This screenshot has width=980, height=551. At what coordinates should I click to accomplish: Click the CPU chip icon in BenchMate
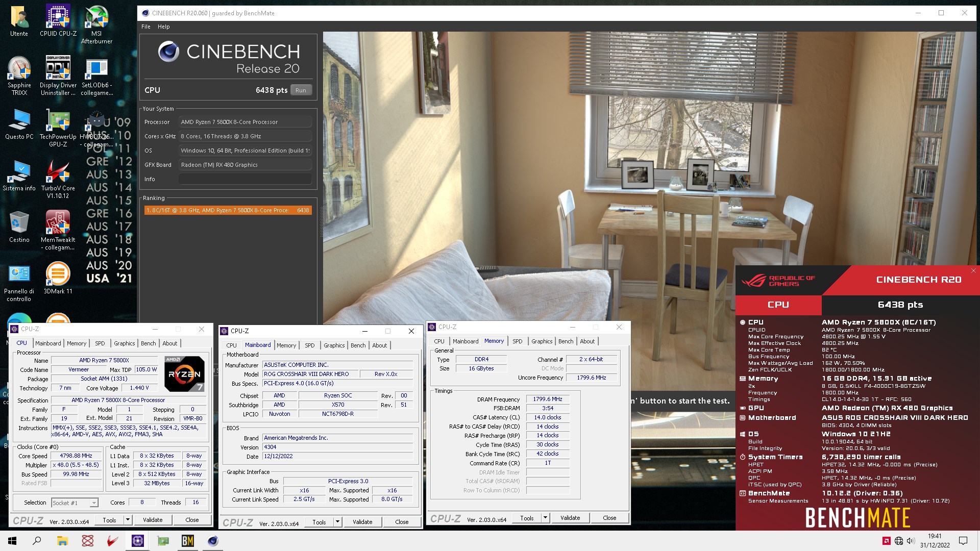coord(743,322)
